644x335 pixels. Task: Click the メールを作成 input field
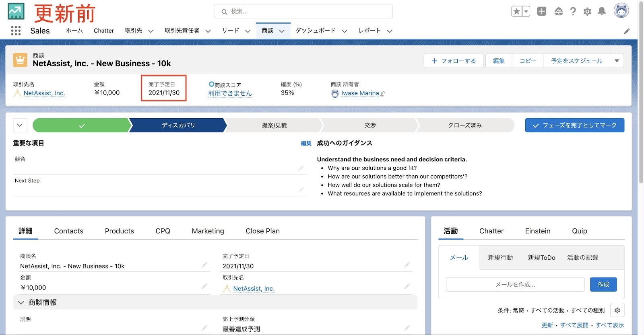(x=515, y=284)
